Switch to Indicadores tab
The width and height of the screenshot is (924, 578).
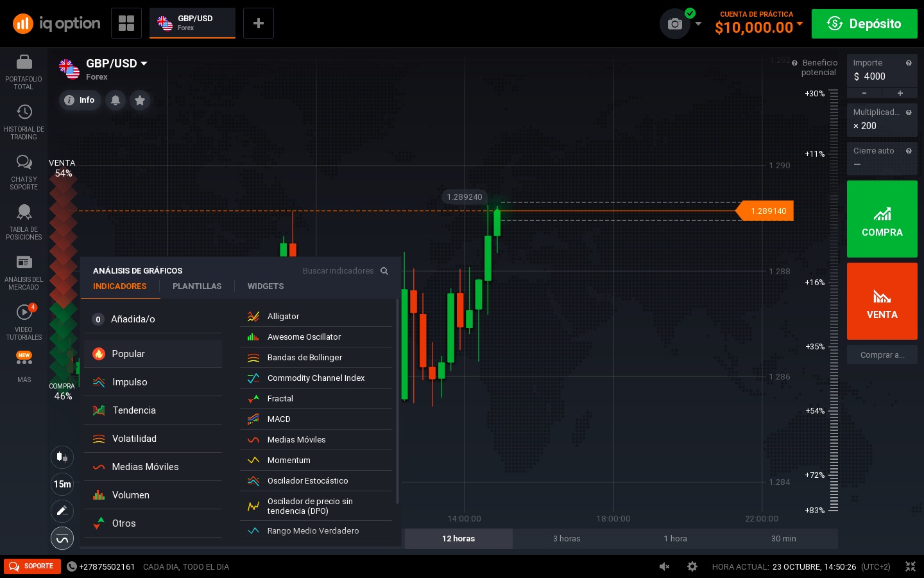[x=120, y=286]
